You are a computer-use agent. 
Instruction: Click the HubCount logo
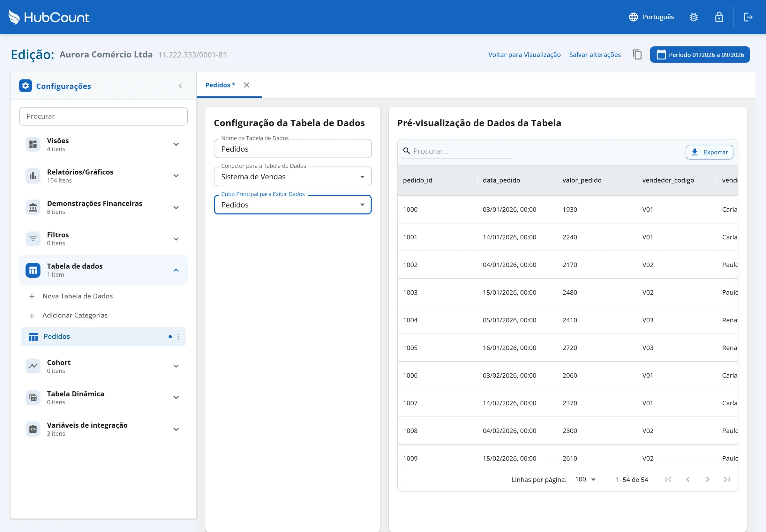pos(49,17)
